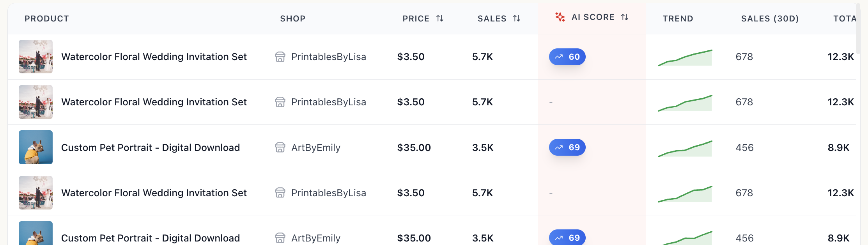Click the dog portrait thumbnail in third row

[35, 147]
